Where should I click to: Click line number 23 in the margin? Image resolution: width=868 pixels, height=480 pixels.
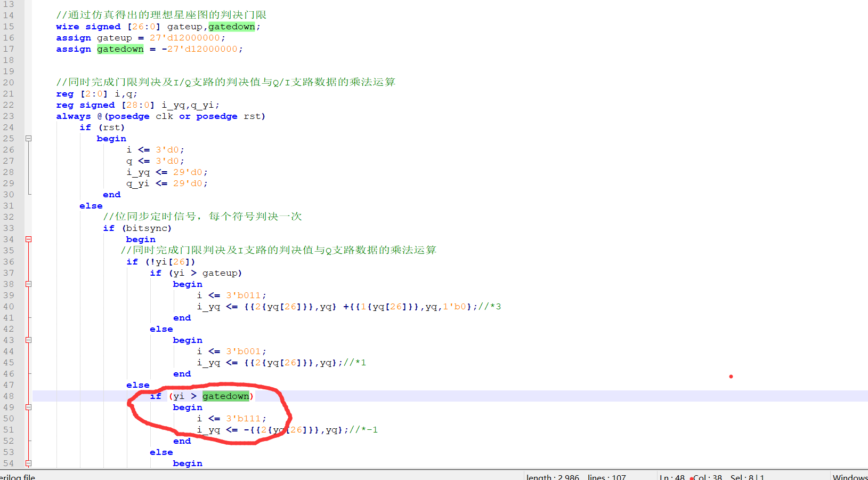point(9,116)
